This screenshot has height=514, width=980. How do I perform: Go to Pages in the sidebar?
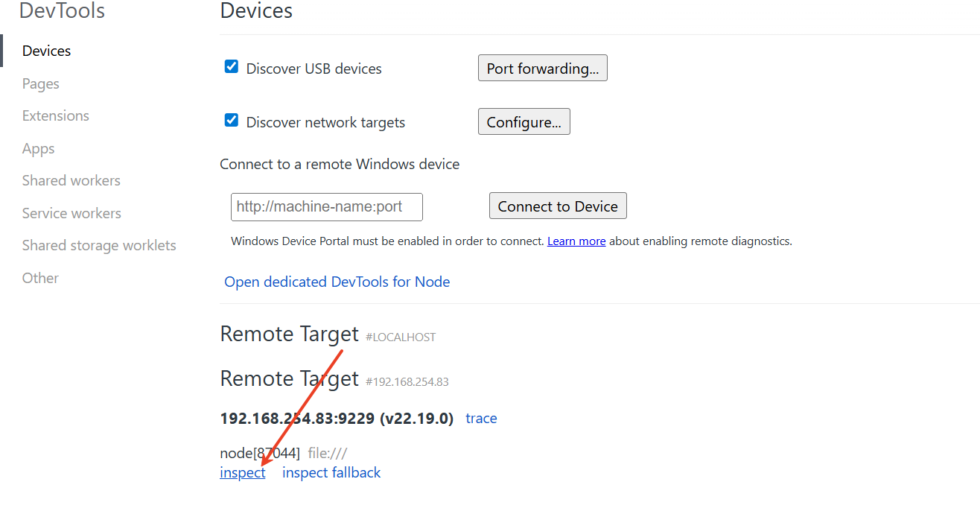click(x=40, y=84)
